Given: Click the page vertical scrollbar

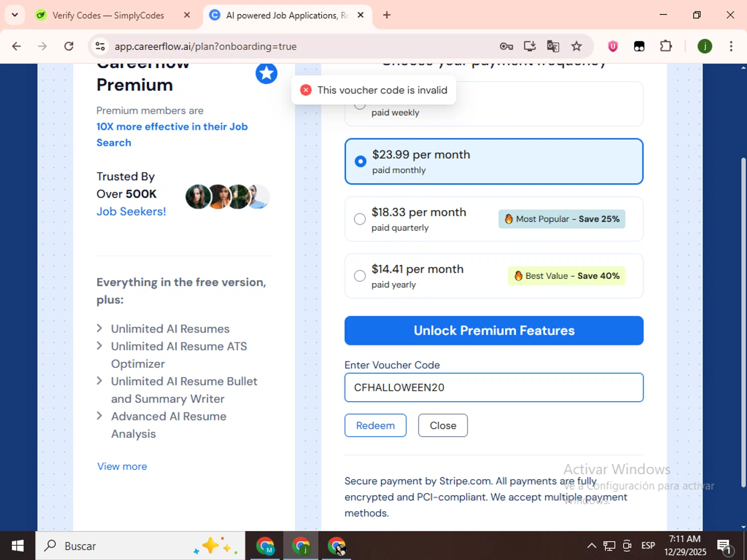Looking at the screenshot, I should point(743,322).
